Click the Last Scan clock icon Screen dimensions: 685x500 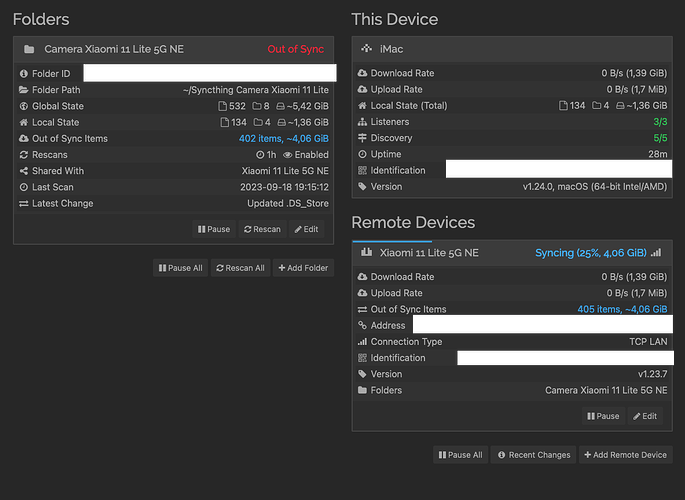pyautogui.click(x=24, y=187)
